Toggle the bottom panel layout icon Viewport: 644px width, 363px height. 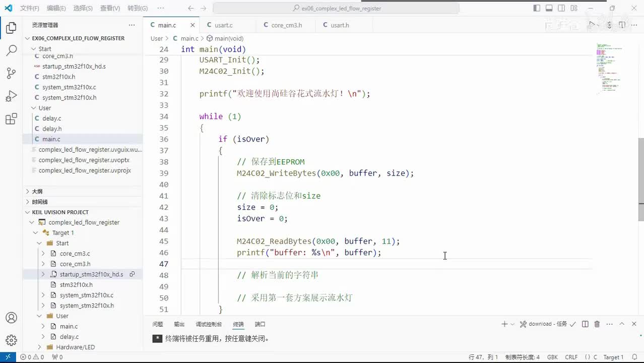point(549,8)
